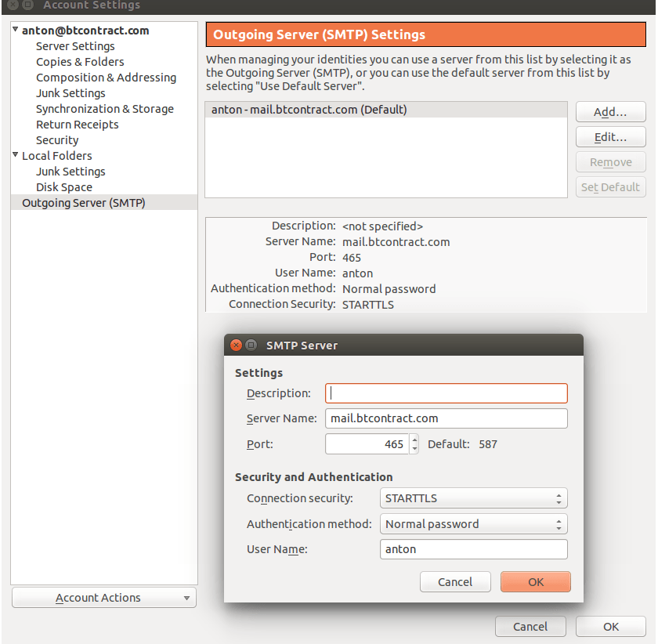Click the Add... SMTP server button

[x=610, y=112]
